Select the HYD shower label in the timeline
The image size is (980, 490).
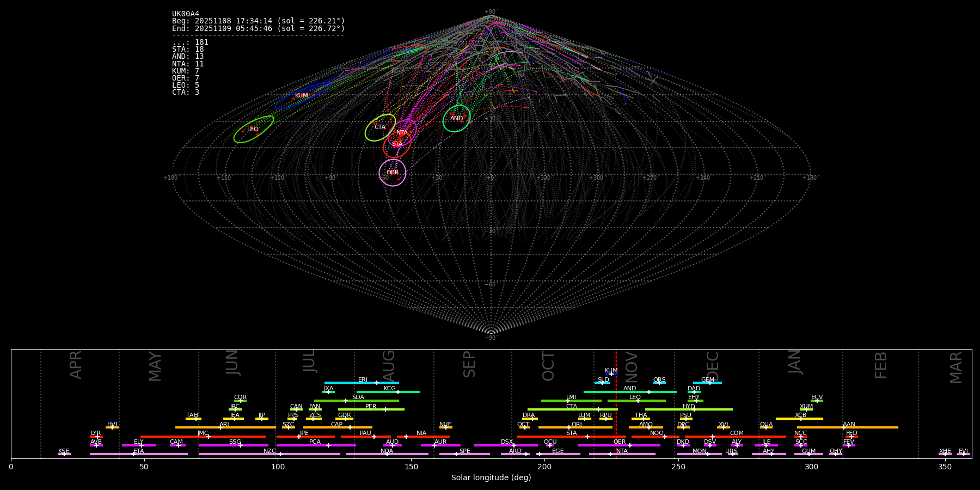689,407
